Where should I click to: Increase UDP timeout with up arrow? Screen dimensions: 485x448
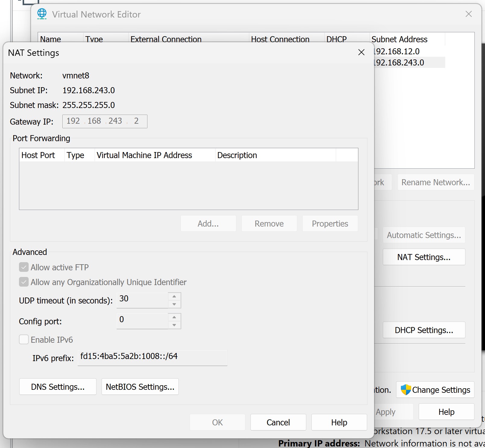pos(174,297)
